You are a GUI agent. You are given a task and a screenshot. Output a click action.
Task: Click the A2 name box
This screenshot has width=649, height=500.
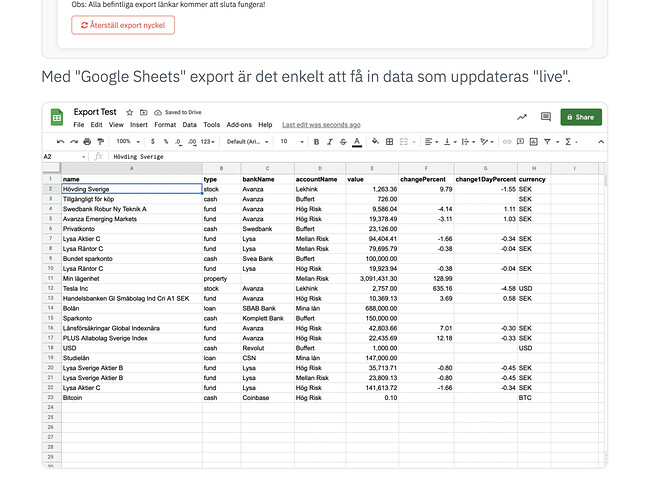coord(65,156)
